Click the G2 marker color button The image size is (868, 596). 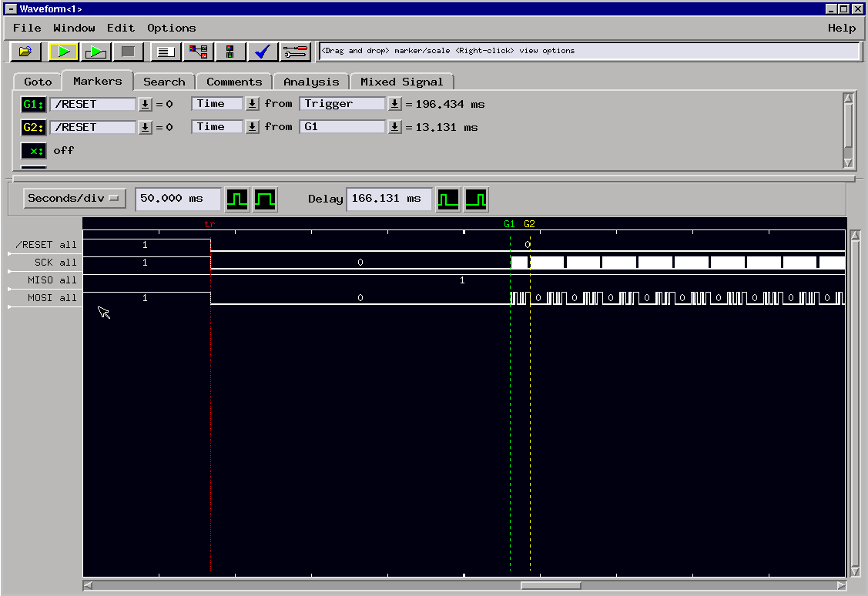33,127
